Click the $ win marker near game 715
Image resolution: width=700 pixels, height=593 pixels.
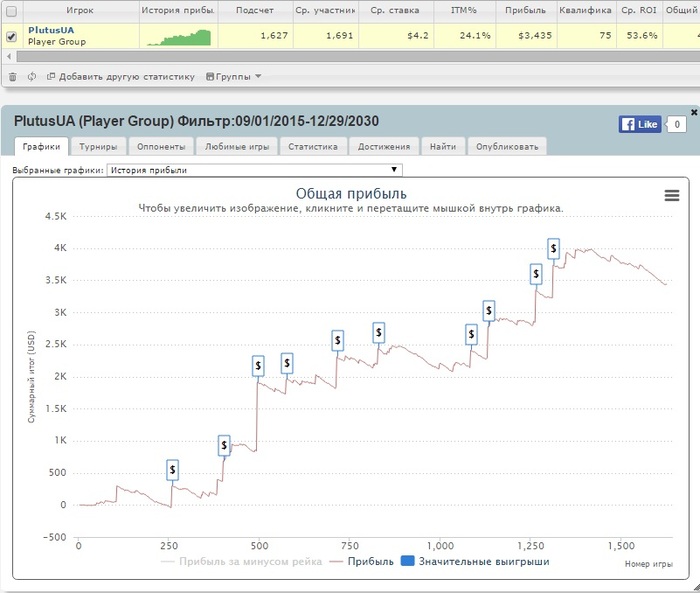(338, 341)
